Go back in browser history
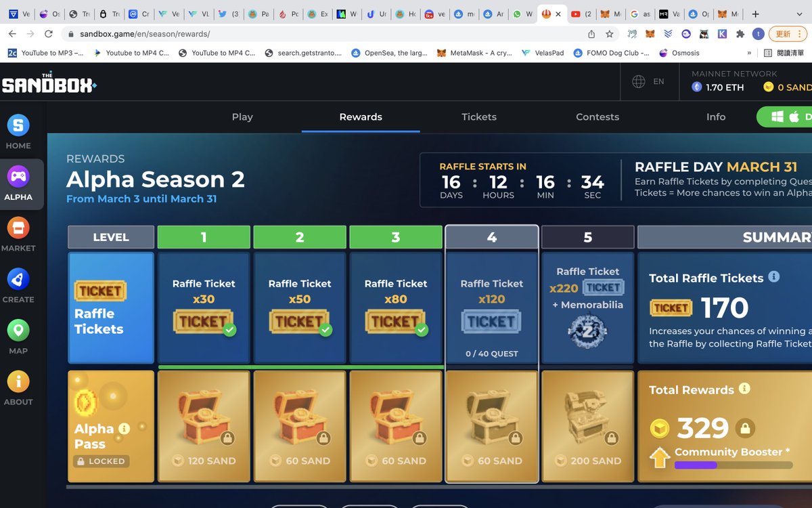Image resolution: width=812 pixels, height=508 pixels. pos(12,34)
